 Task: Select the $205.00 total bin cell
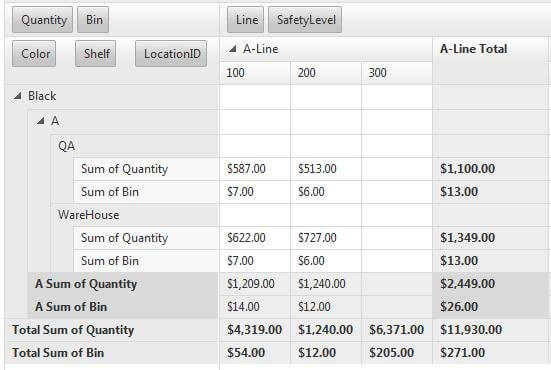point(397,353)
